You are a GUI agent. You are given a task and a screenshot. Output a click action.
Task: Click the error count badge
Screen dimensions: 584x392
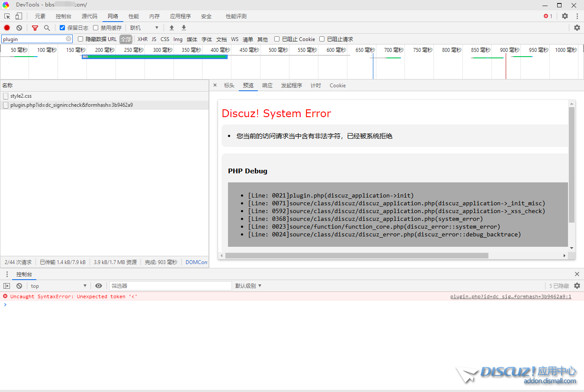tap(548, 16)
